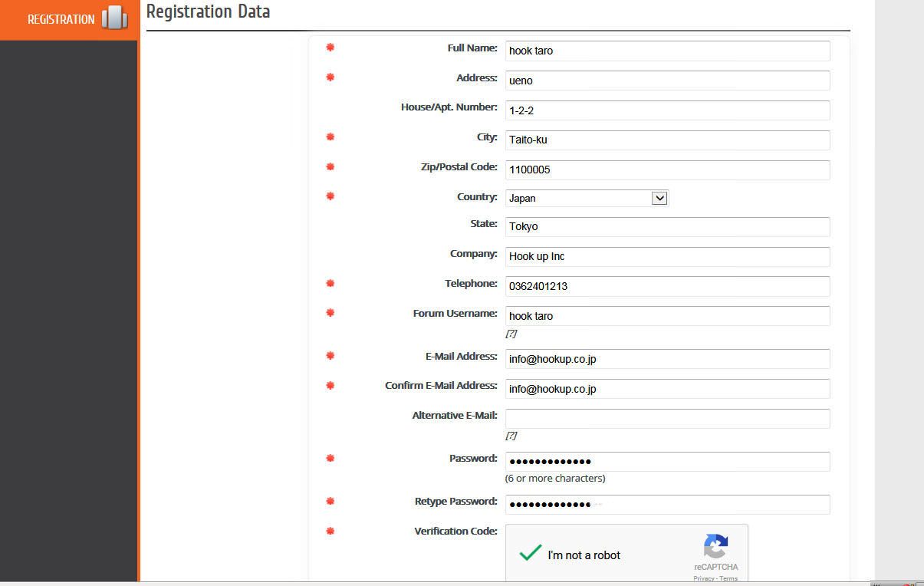924x586 pixels.
Task: Click the Confirm E-Mail Address field
Action: point(667,389)
